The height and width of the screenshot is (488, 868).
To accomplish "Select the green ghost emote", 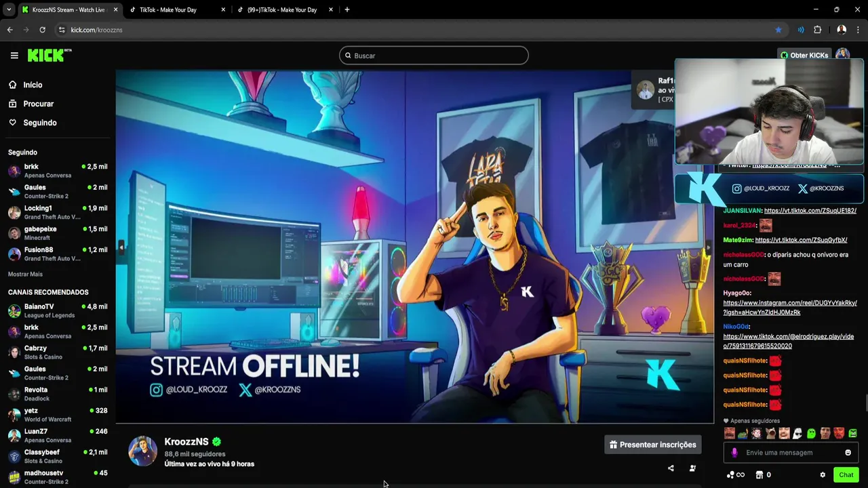I will click(811, 433).
